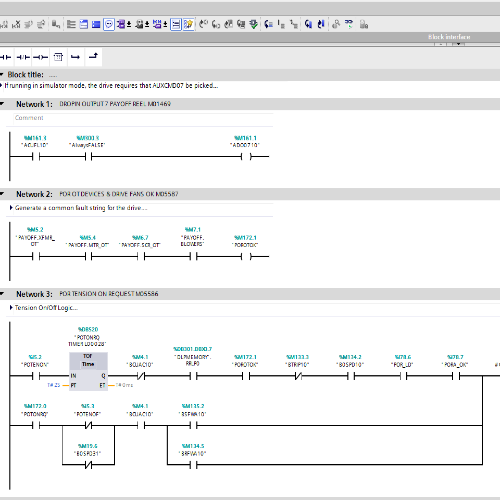Select the %M134.2 contact in Network 3
The image size is (500, 500).
(x=350, y=376)
